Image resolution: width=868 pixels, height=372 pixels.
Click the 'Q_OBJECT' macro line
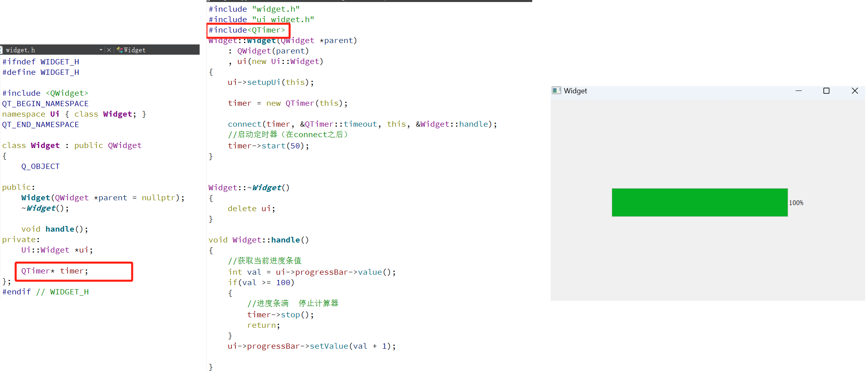40,166
